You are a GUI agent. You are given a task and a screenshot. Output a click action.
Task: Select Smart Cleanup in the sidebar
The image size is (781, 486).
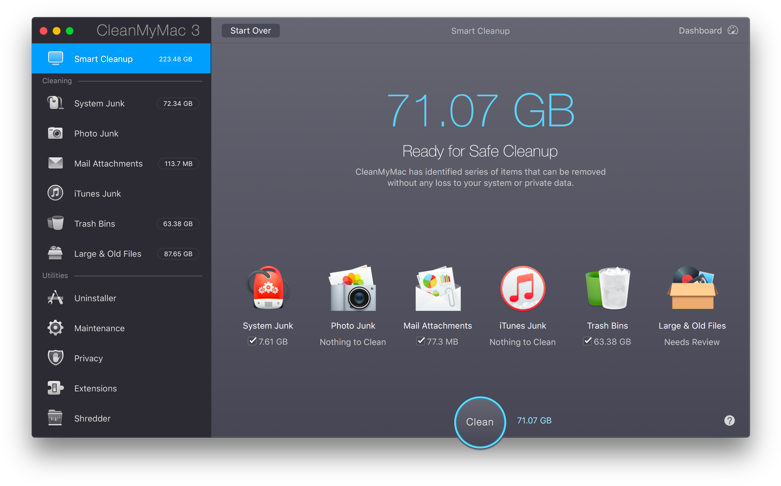pos(121,58)
